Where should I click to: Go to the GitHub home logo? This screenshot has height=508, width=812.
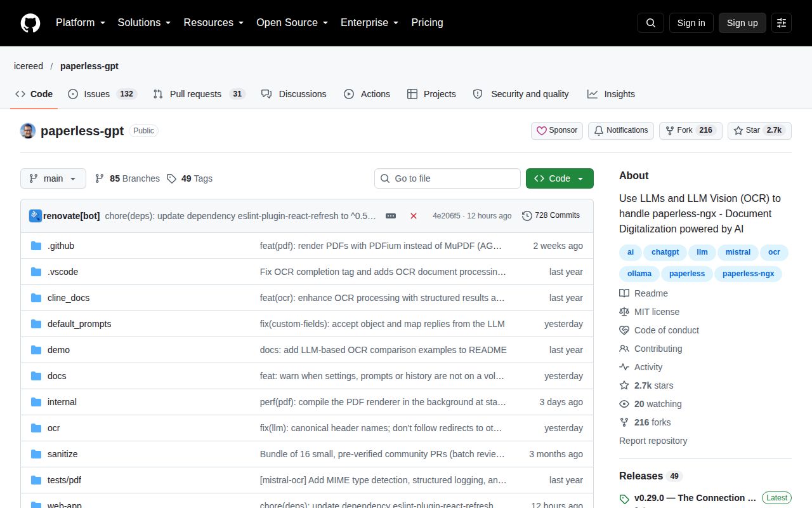click(x=30, y=23)
